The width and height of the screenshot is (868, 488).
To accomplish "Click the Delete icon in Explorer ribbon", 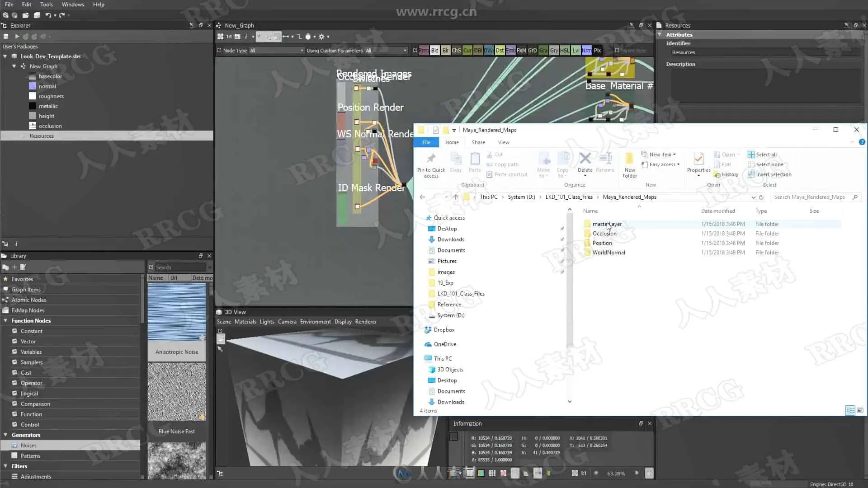I will click(585, 159).
